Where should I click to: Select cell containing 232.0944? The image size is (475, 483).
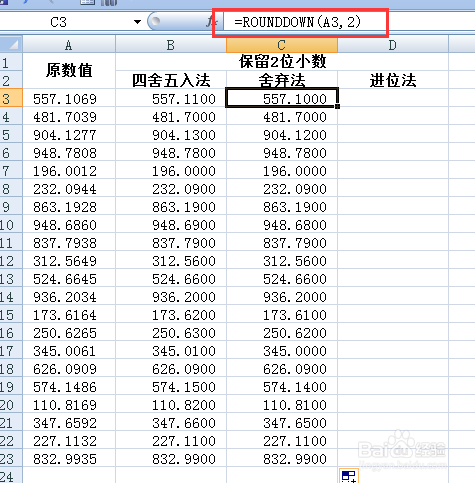tap(69, 189)
